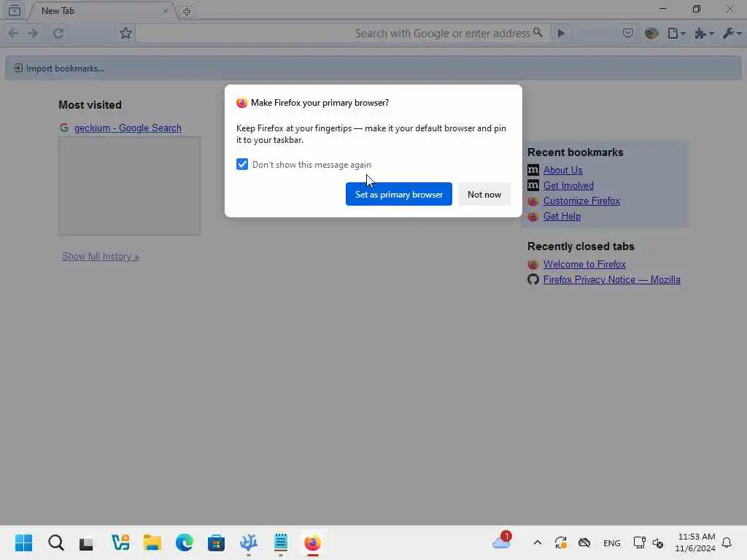Open the Notepad icon in taskbar
This screenshot has height=560, width=747.
coord(281,542)
